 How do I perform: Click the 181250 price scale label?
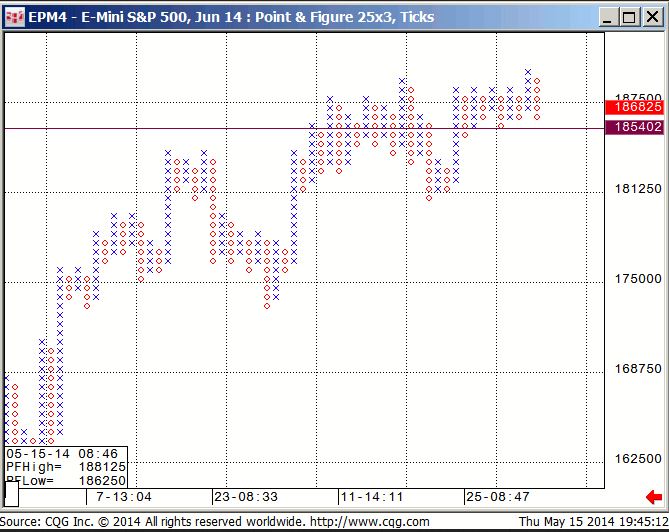[636, 189]
